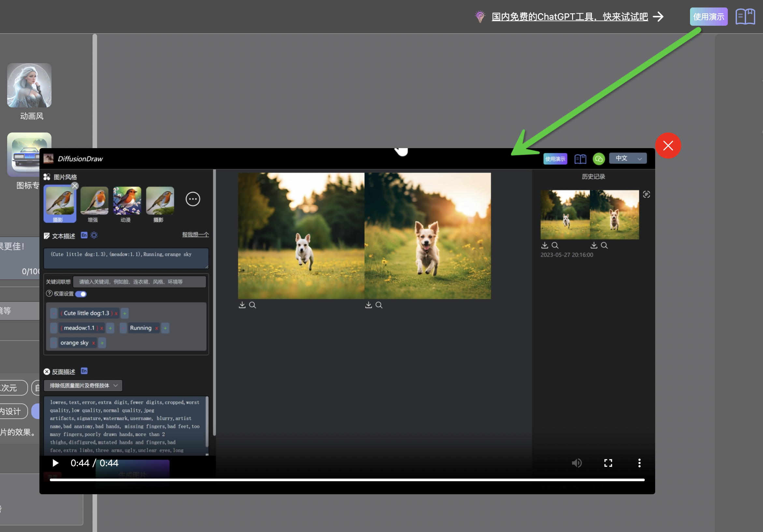Close the demo video with red X
Viewport: 763px width, 532px height.
pyautogui.click(x=668, y=146)
